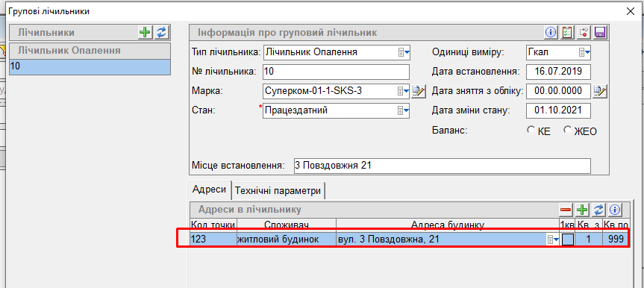
Task: Add address with green plus icon
Action: coord(582,210)
